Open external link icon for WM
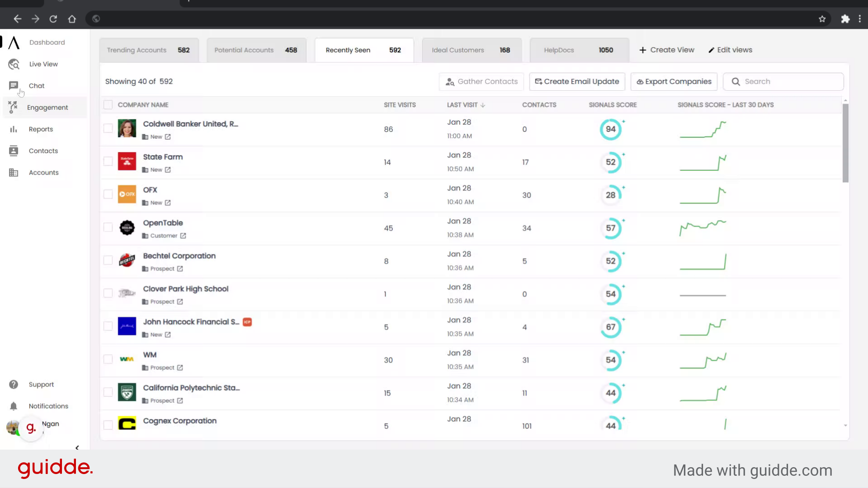This screenshot has height=488, width=868. (180, 368)
